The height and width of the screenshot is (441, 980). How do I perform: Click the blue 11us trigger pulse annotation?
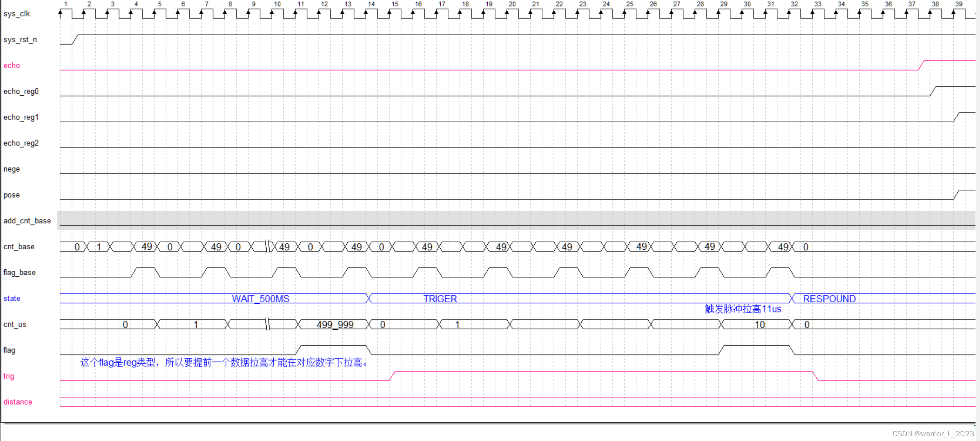tap(743, 309)
